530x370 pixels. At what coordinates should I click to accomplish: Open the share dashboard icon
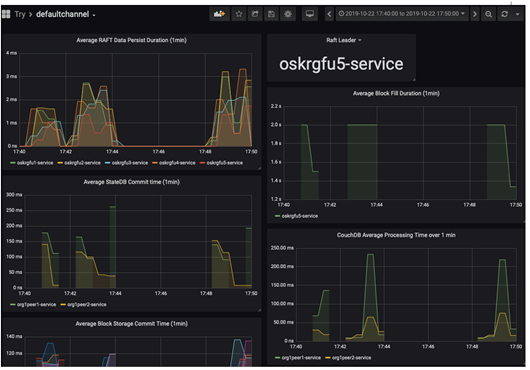pyautogui.click(x=255, y=14)
